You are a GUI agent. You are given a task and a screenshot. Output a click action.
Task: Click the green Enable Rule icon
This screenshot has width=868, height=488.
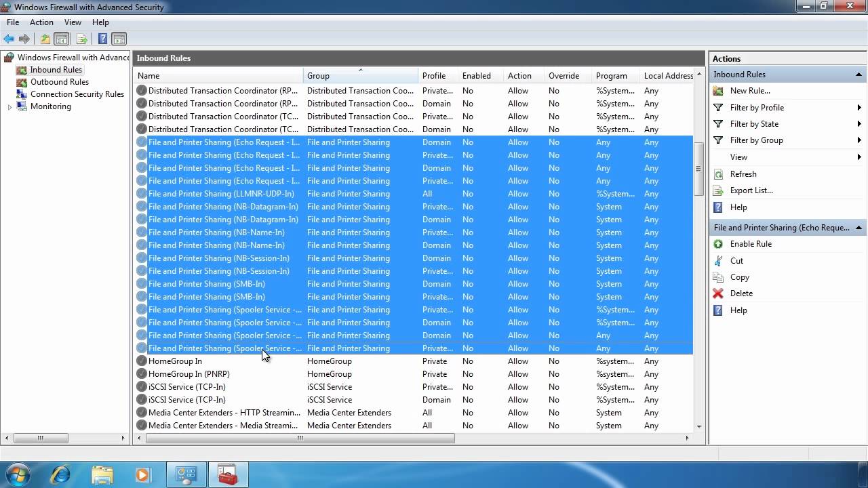tap(718, 244)
